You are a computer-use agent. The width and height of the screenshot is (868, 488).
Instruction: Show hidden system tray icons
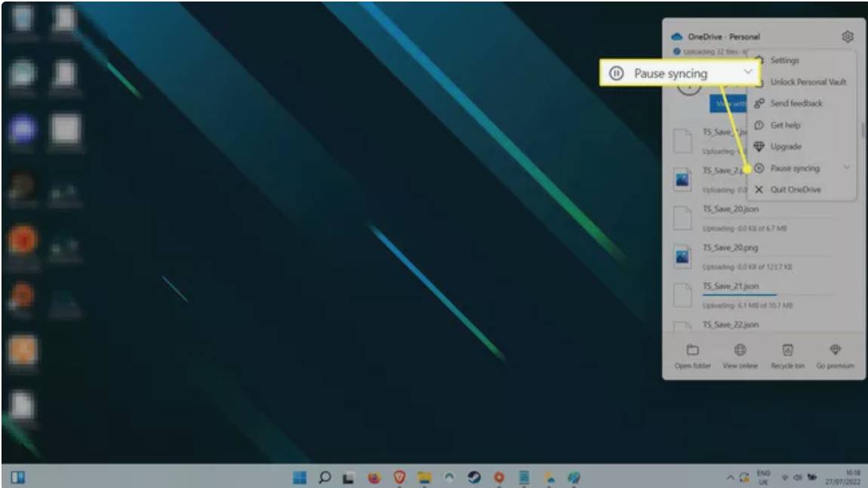click(x=730, y=477)
